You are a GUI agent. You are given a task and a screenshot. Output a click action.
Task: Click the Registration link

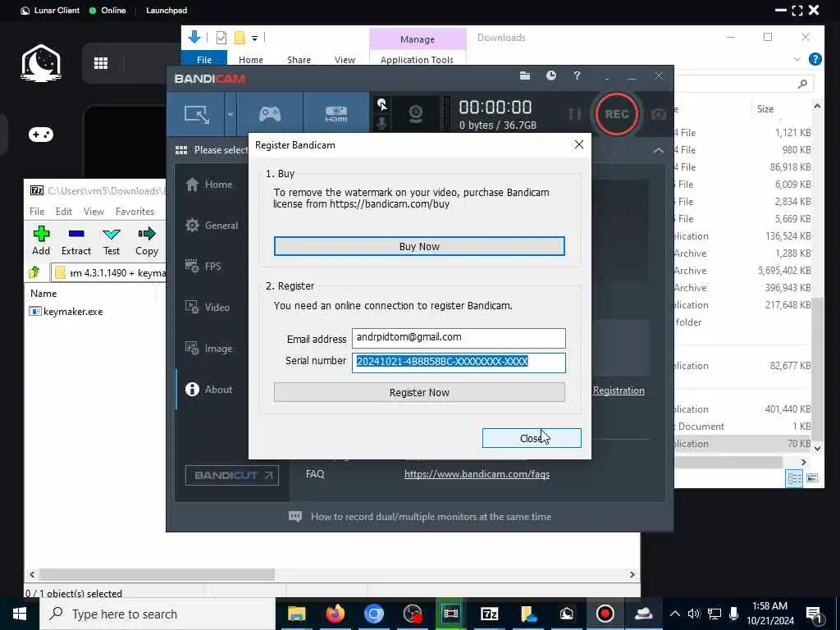(619, 390)
